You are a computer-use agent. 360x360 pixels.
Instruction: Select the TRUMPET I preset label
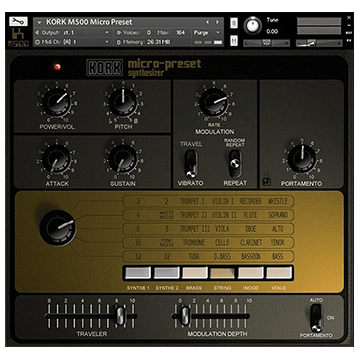coord(192,201)
